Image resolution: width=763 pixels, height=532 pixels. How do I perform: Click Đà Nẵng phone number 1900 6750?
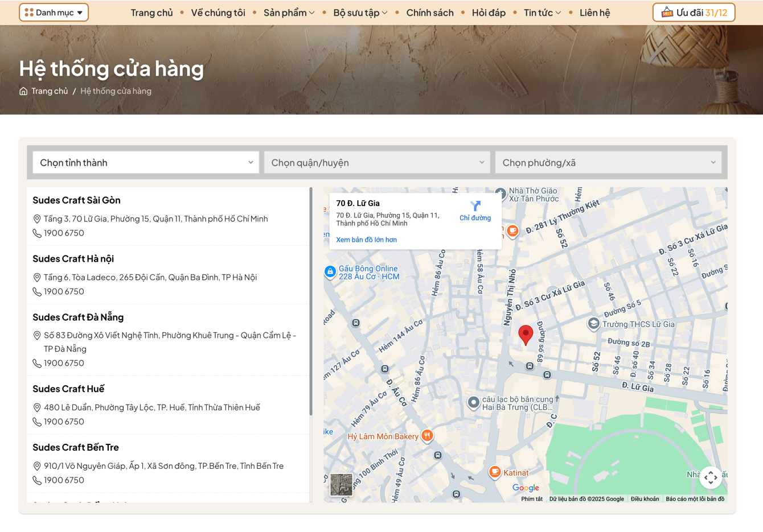(x=64, y=364)
